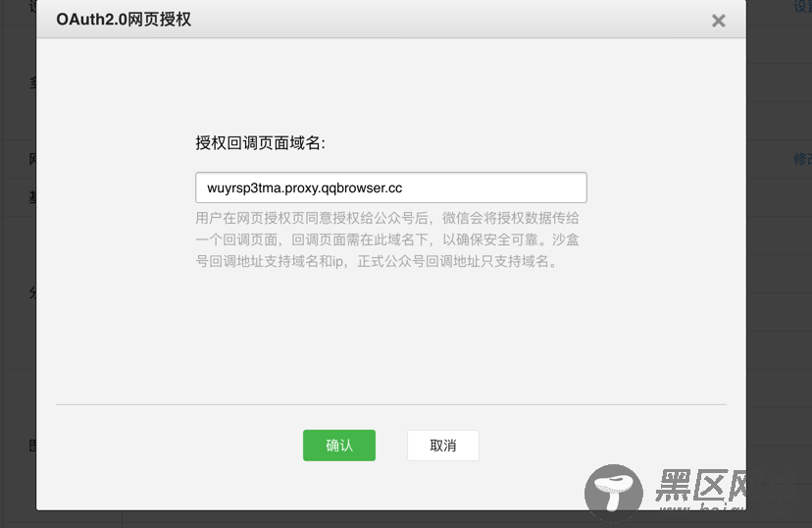Image resolution: width=812 pixels, height=528 pixels.
Task: Focus the 授权回调页面域名 input field
Action: pyautogui.click(x=391, y=187)
